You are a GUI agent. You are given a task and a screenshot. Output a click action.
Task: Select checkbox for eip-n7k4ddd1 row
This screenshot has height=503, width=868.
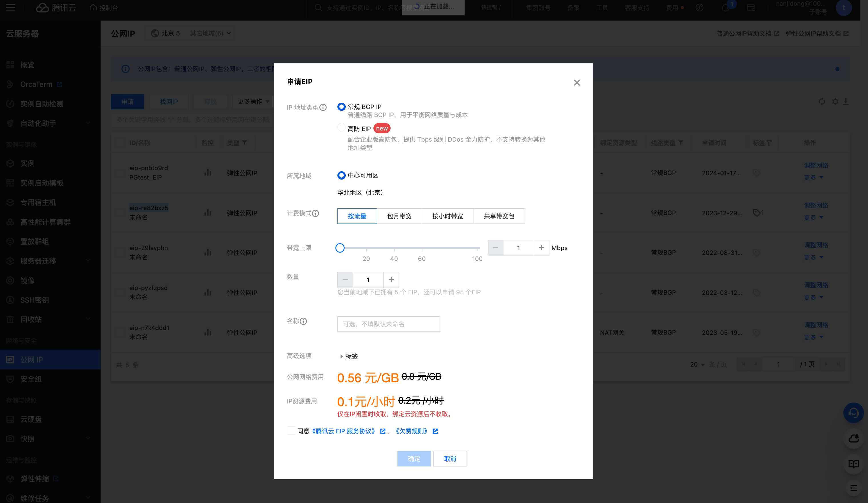(120, 332)
